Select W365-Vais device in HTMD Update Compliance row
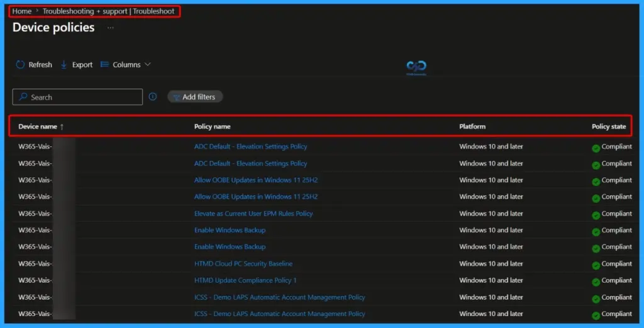The width and height of the screenshot is (644, 328). tap(36, 280)
